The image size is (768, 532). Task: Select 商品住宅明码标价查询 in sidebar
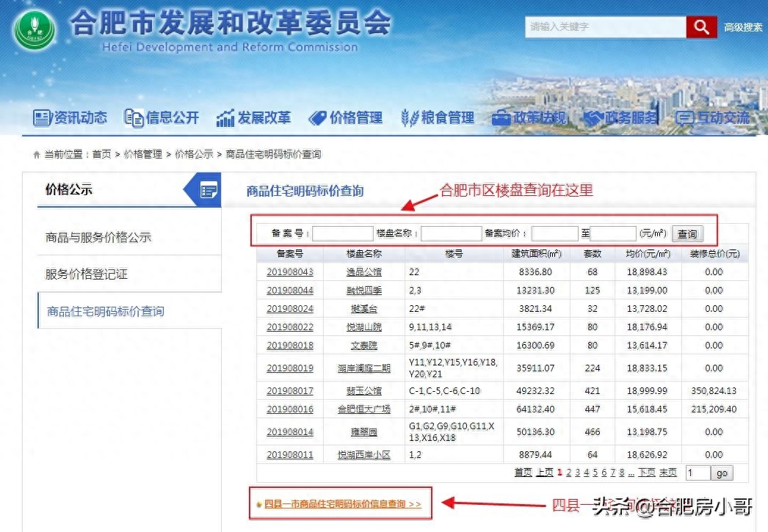105,311
